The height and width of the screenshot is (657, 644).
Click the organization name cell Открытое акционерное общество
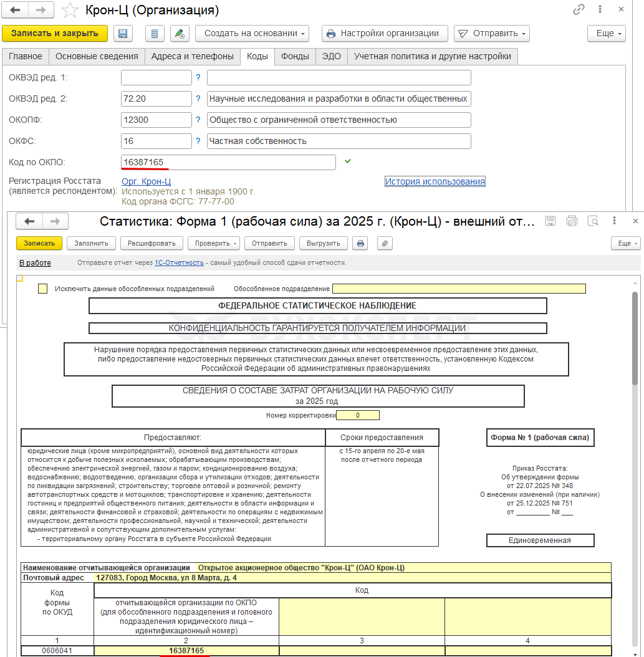(403, 568)
